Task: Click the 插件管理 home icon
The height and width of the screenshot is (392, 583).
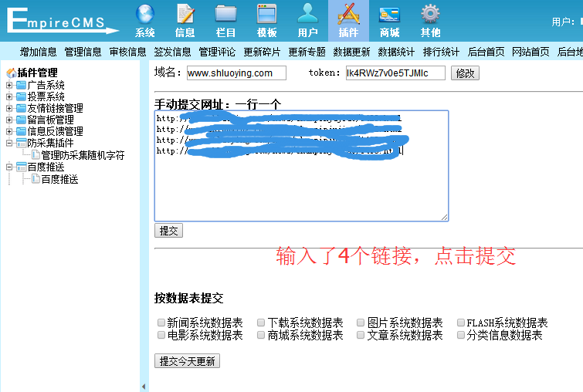Action: click(11, 73)
